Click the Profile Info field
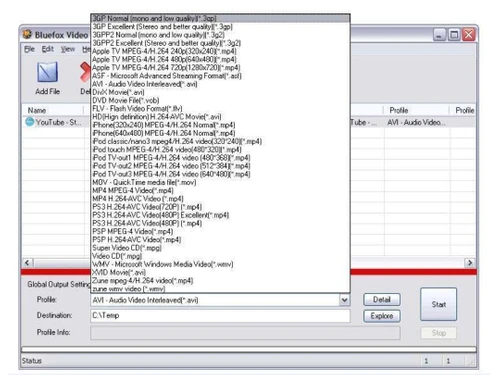 [x=245, y=333]
